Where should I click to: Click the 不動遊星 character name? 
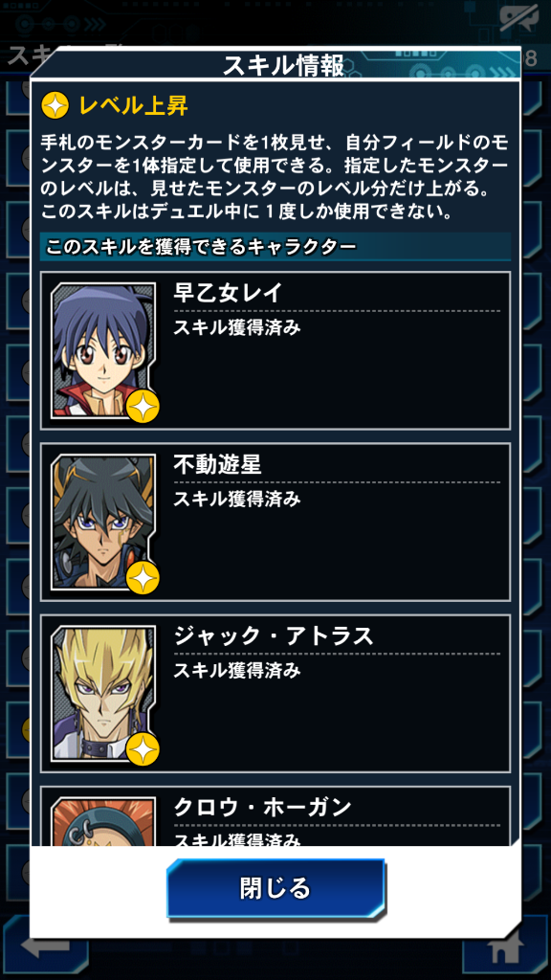pos(217,464)
